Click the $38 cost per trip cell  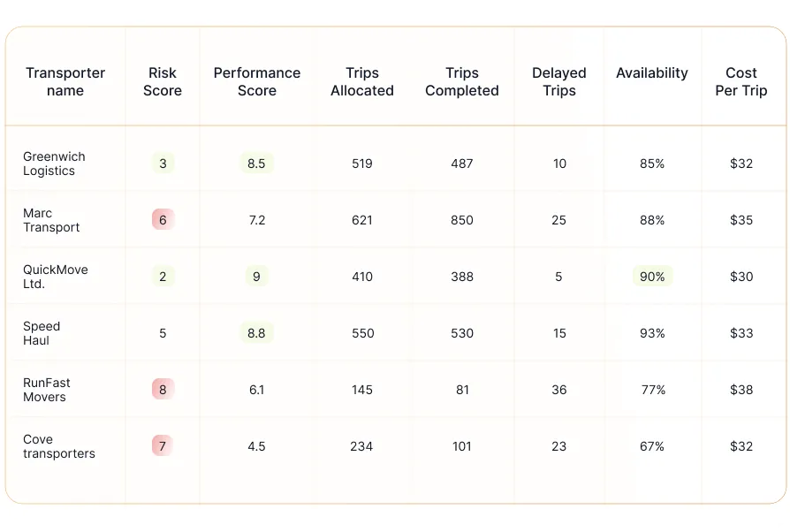(x=741, y=390)
